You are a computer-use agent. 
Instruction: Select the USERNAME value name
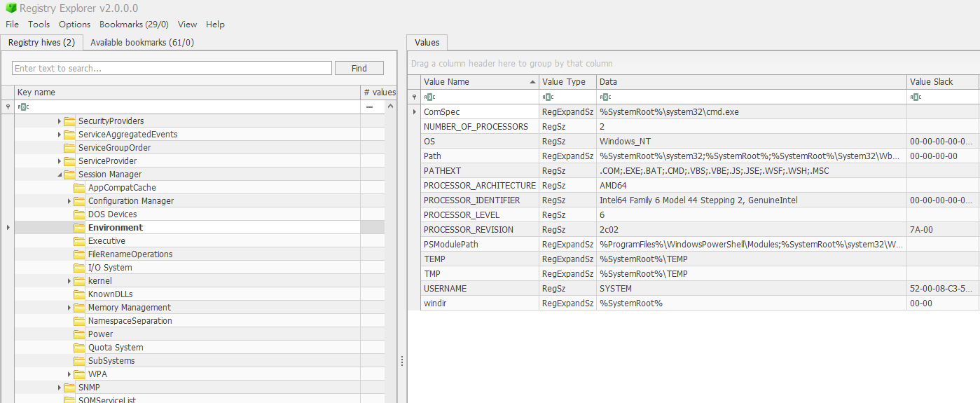coord(445,289)
